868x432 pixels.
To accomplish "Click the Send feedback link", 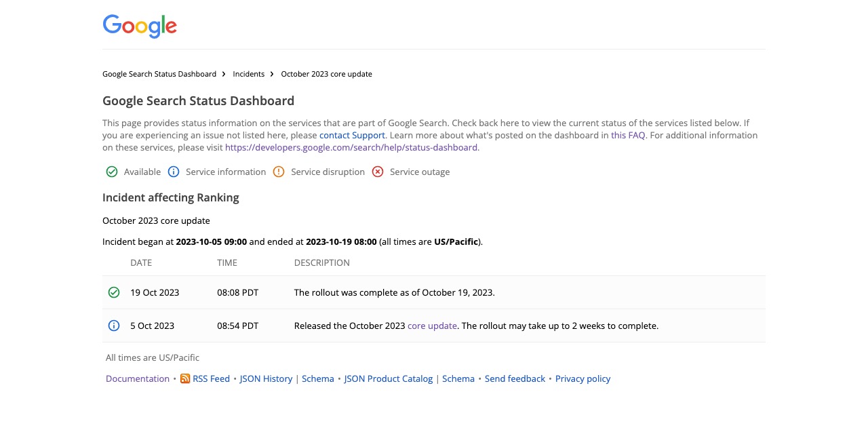I will [515, 378].
